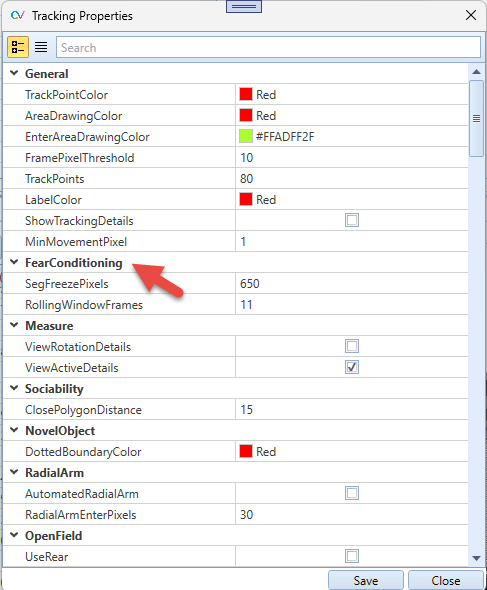Open LabelColor red swatch

[x=246, y=199]
